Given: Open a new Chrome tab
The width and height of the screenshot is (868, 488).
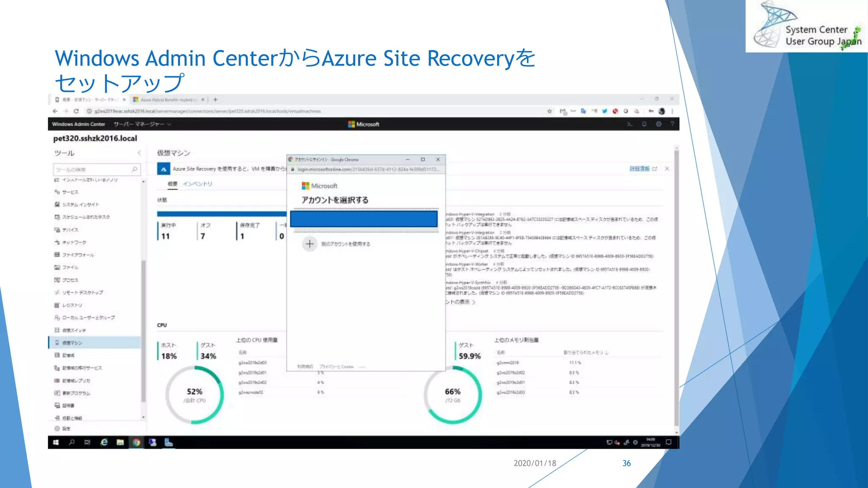Looking at the screenshot, I should [215, 100].
